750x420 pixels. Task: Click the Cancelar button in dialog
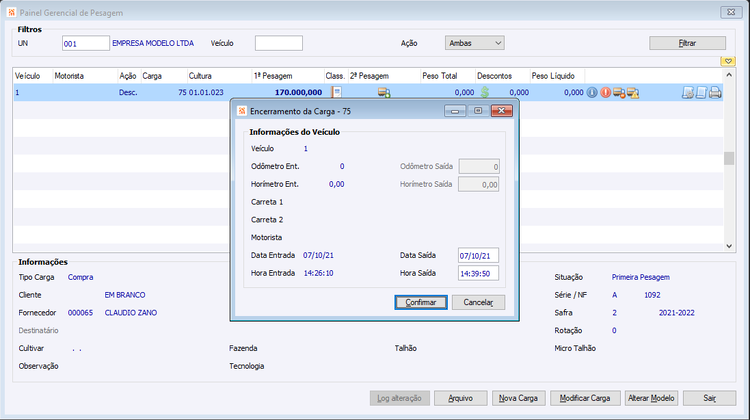pos(478,302)
